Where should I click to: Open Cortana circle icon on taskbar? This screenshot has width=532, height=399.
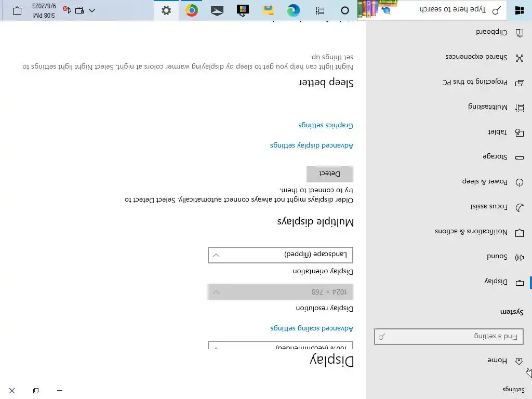coord(345,10)
